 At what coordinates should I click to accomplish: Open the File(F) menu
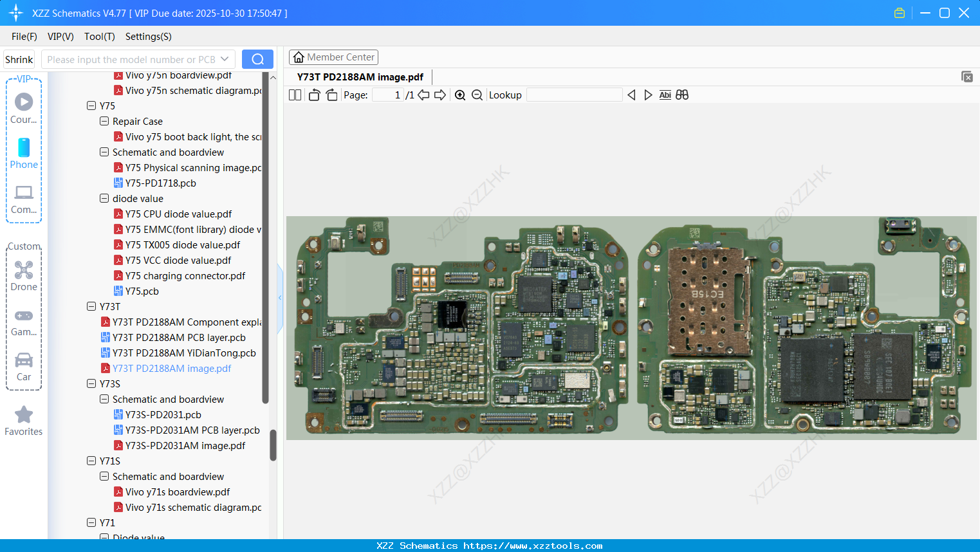point(24,37)
